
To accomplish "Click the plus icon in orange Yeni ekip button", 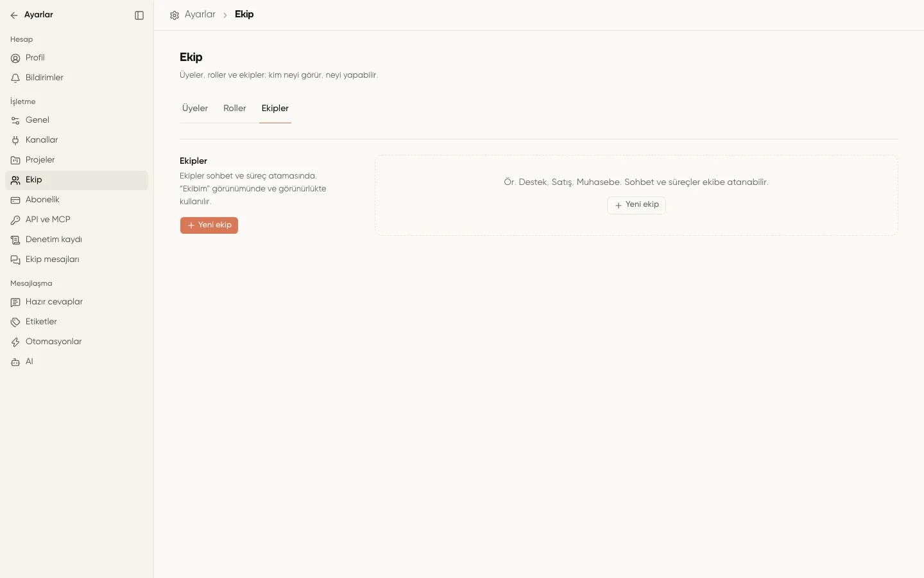I will pos(191,225).
